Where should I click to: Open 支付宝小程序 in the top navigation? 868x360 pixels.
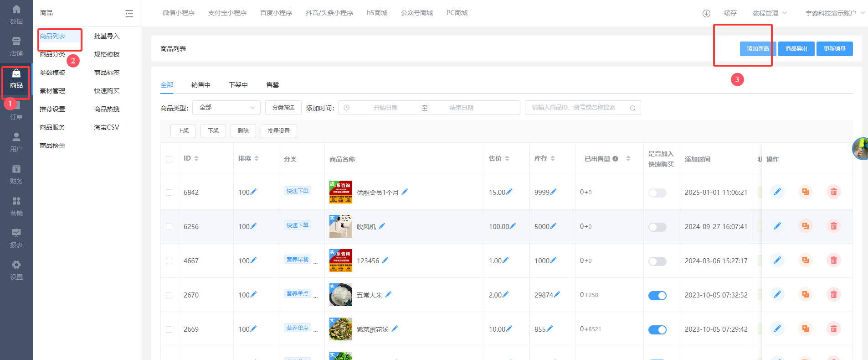pyautogui.click(x=227, y=13)
